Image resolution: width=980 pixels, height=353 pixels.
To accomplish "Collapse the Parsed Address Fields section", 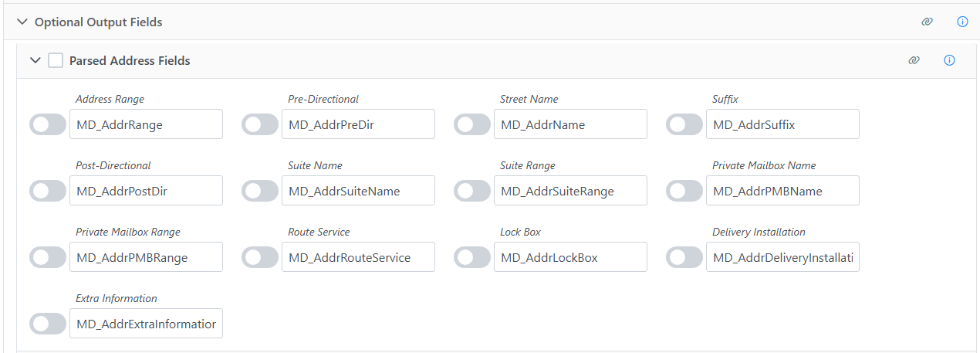I will [x=35, y=60].
